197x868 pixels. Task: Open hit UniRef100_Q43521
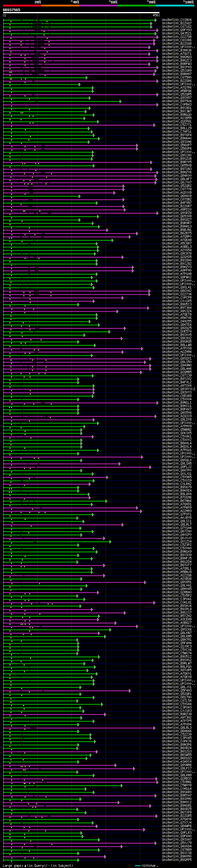(177, 33)
